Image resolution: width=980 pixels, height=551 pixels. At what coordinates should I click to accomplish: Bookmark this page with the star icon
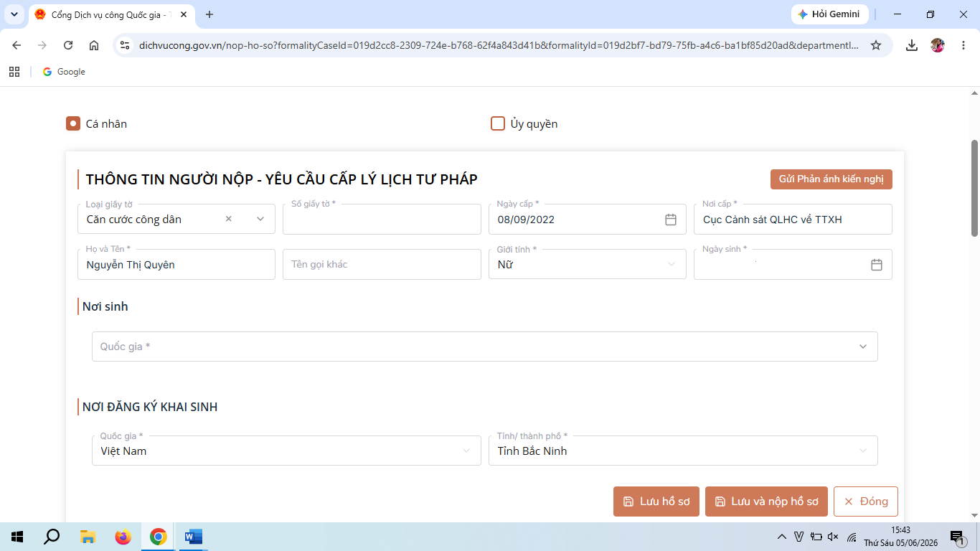(875, 45)
